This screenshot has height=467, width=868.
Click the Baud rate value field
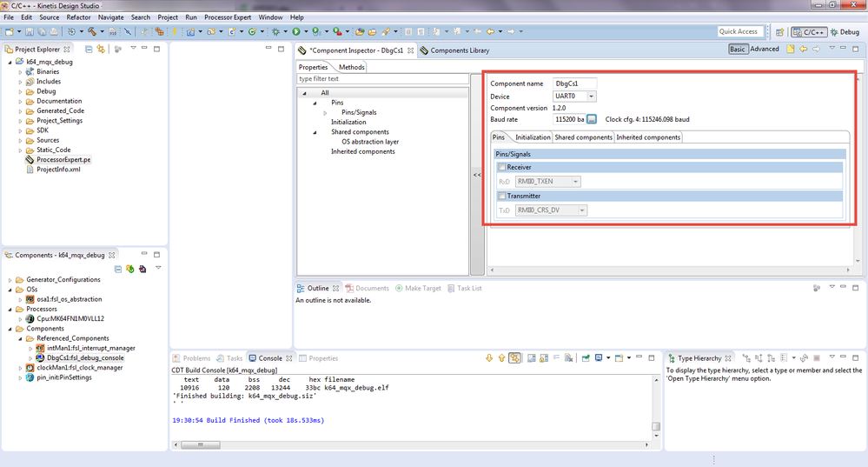point(569,119)
